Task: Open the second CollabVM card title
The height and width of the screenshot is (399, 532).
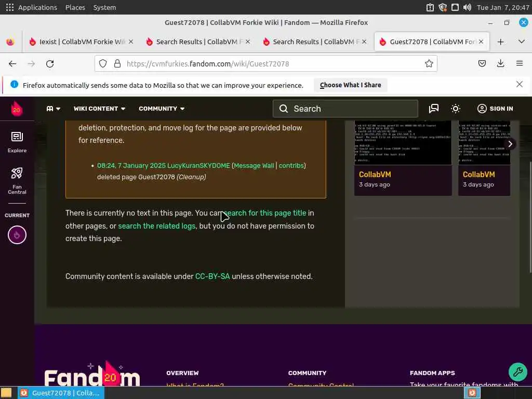Action: (478, 175)
